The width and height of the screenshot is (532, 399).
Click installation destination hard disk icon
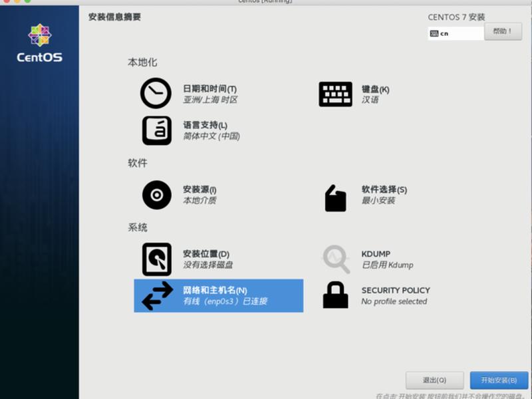[x=156, y=259]
